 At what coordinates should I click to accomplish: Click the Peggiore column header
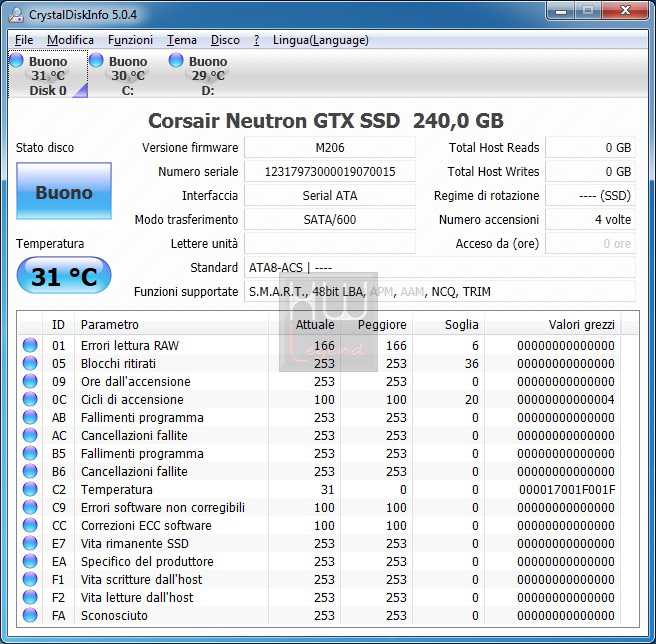377,324
